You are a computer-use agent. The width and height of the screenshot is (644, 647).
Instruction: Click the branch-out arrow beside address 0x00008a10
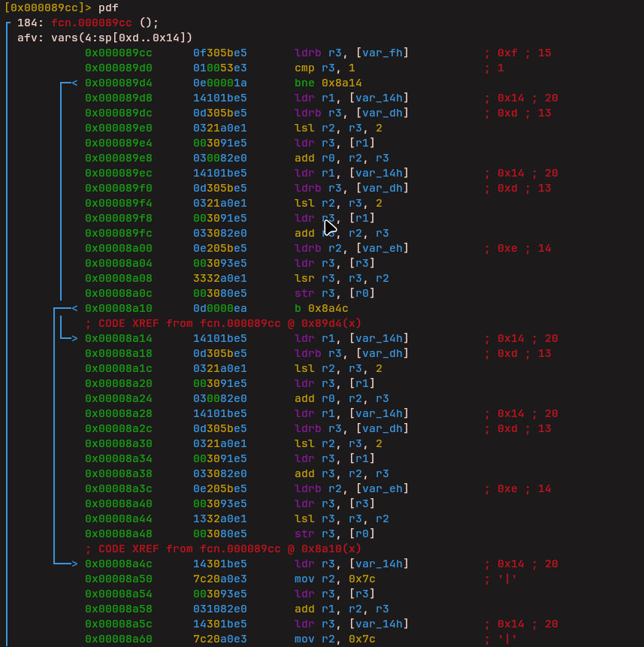pyautogui.click(x=73, y=309)
